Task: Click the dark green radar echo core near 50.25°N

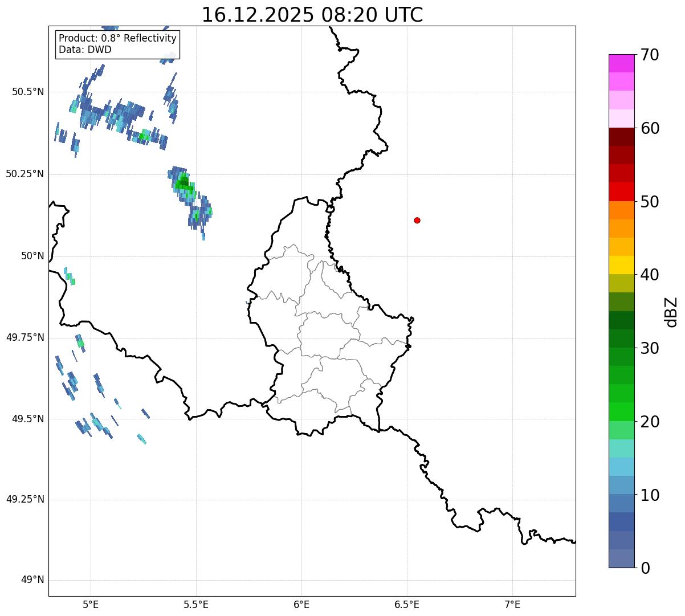Action: [x=182, y=182]
